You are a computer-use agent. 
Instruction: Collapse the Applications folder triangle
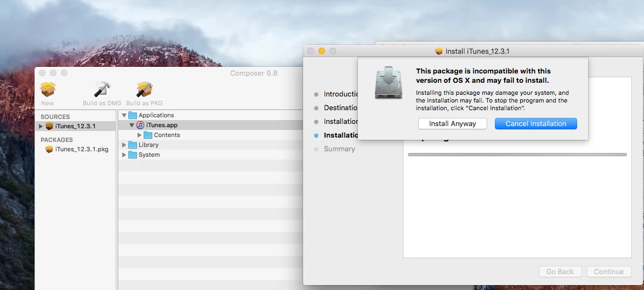point(124,116)
